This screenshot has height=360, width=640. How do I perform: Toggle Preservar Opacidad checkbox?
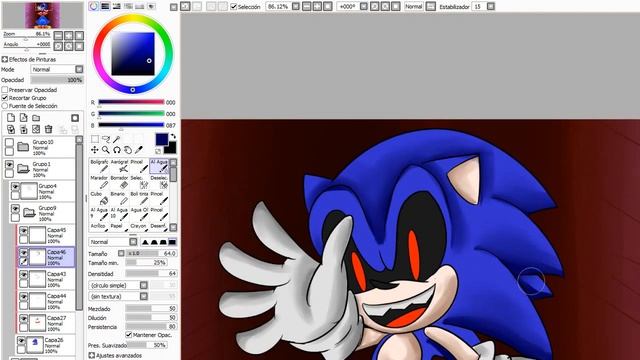(x=5, y=90)
